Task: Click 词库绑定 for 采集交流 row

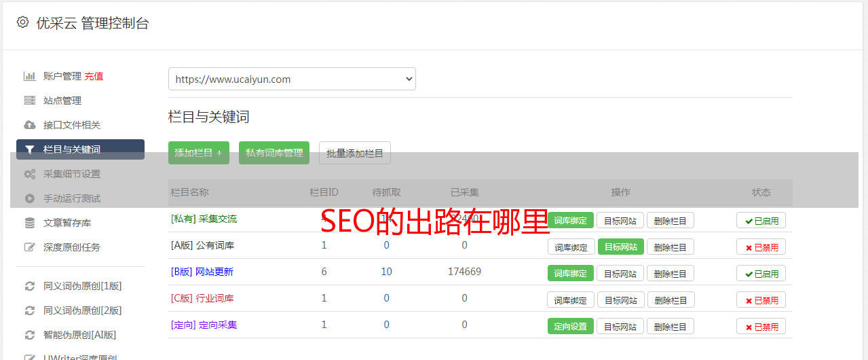Action: click(571, 220)
